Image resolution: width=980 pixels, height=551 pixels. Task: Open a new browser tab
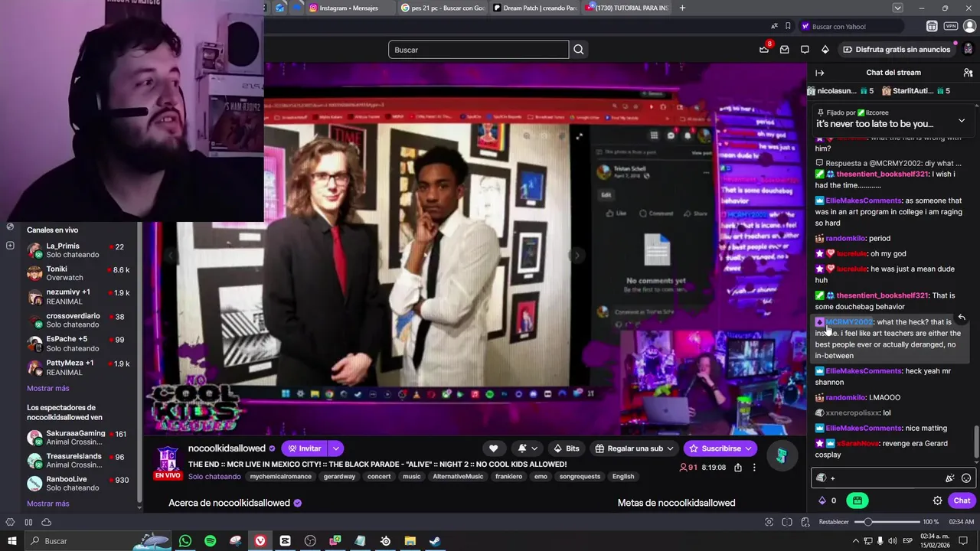(682, 8)
